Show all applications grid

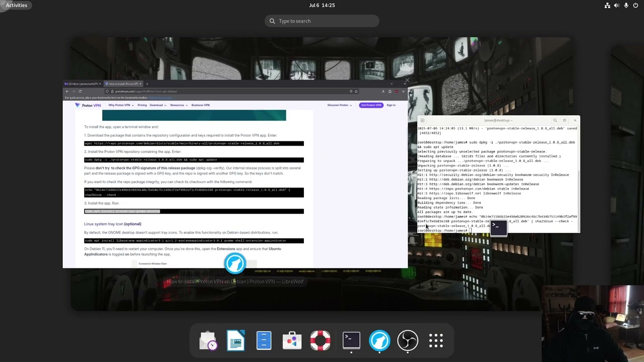436,341
